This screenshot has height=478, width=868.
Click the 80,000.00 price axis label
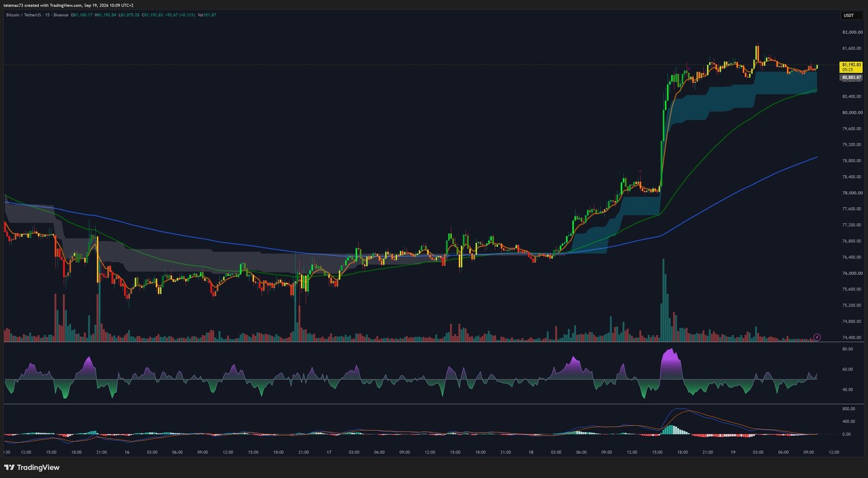click(852, 112)
